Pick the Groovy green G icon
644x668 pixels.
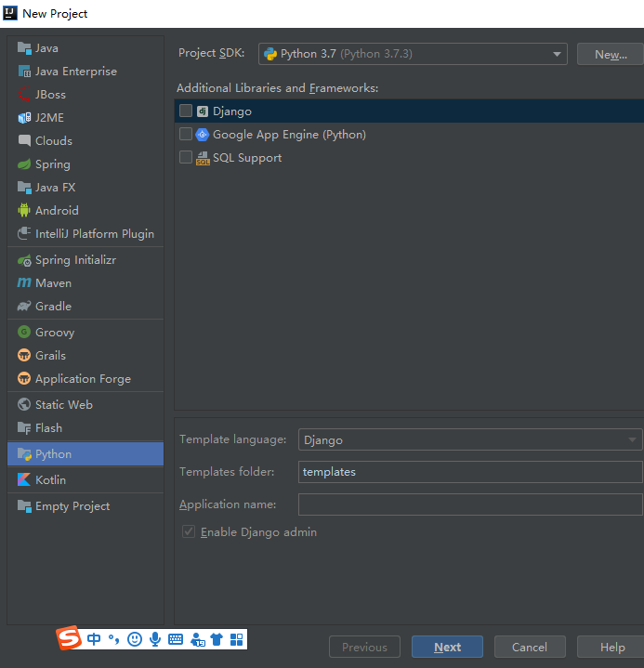pyautogui.click(x=24, y=332)
